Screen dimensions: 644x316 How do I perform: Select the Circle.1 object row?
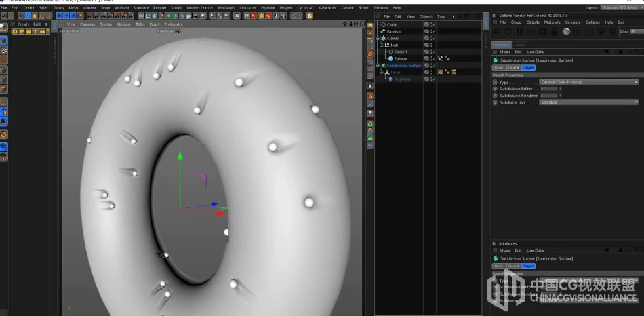(401, 52)
